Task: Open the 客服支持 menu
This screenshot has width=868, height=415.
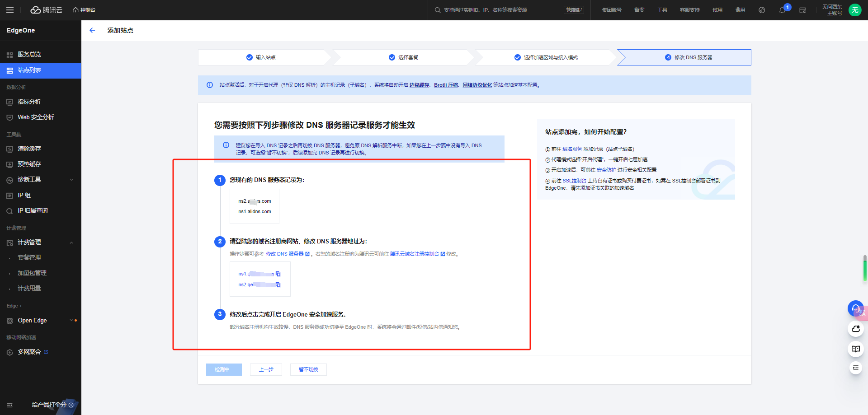Action: (690, 10)
